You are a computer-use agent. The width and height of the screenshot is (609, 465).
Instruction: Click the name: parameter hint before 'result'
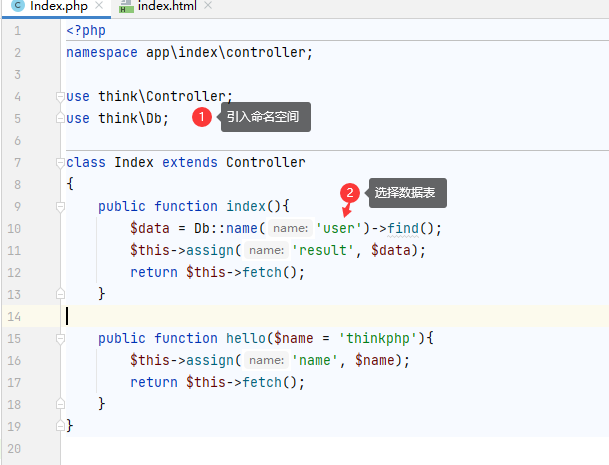pyautogui.click(x=266, y=250)
